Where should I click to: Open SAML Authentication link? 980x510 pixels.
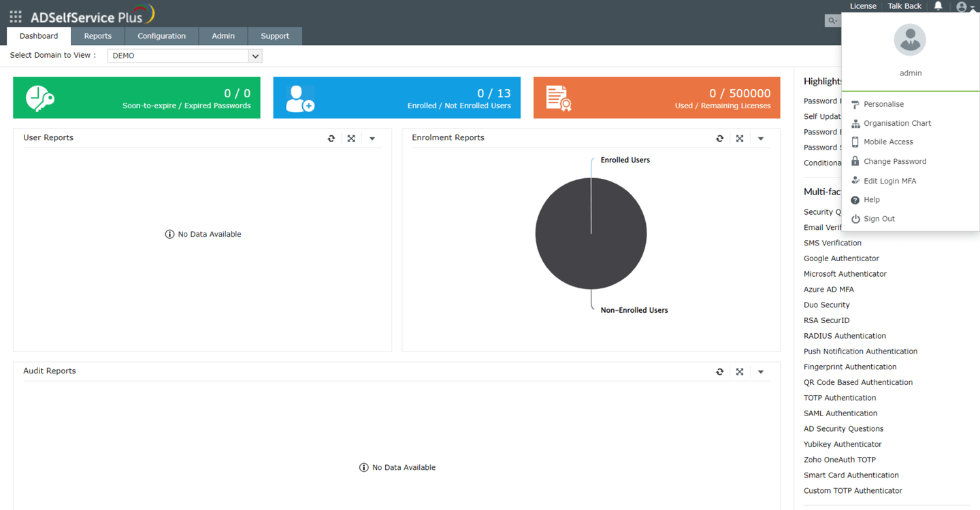[840, 413]
